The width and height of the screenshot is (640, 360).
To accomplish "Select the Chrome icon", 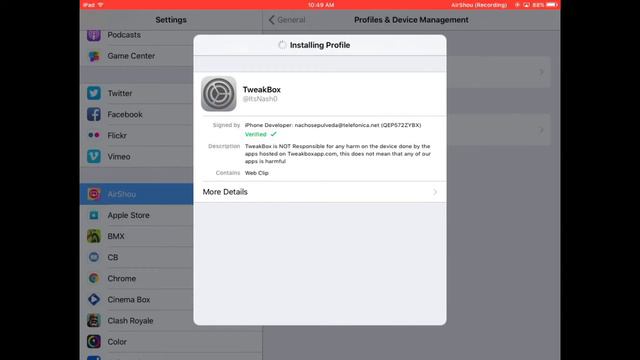I will point(93,278).
